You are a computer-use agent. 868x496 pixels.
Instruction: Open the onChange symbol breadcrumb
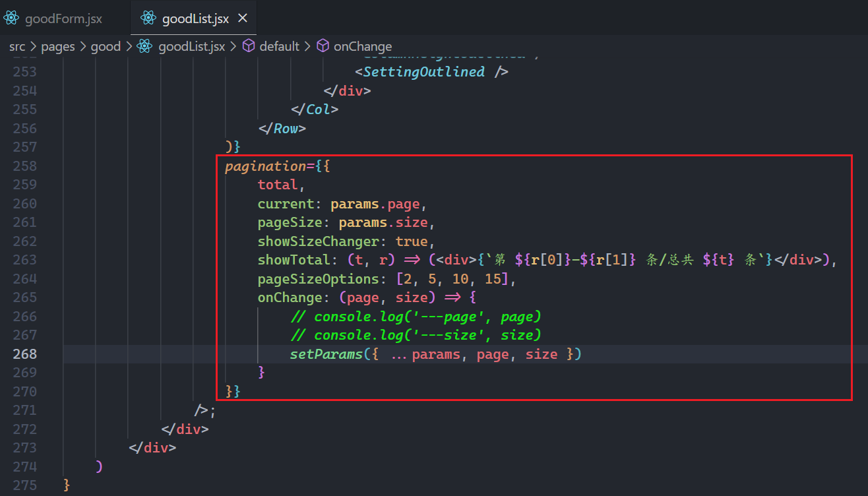pos(363,46)
